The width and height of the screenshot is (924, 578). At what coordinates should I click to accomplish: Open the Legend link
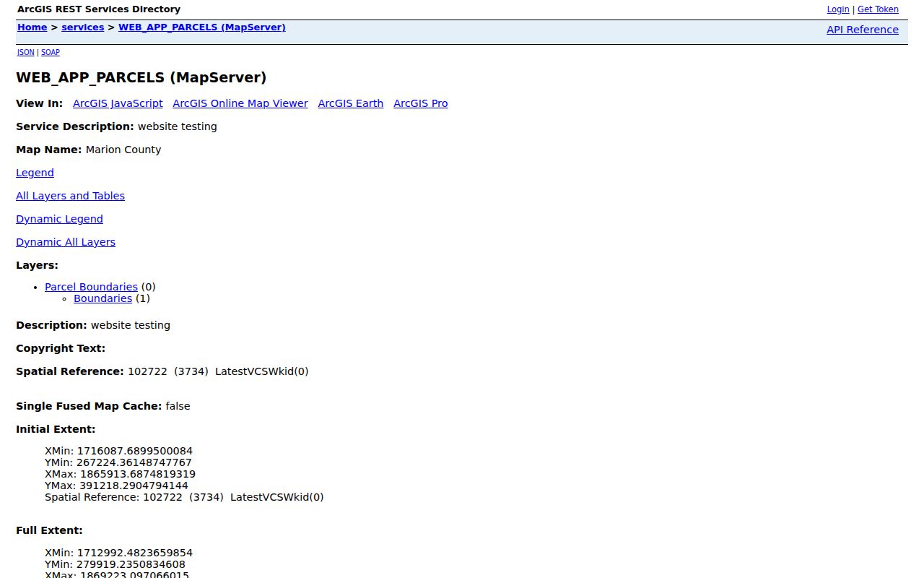(35, 173)
